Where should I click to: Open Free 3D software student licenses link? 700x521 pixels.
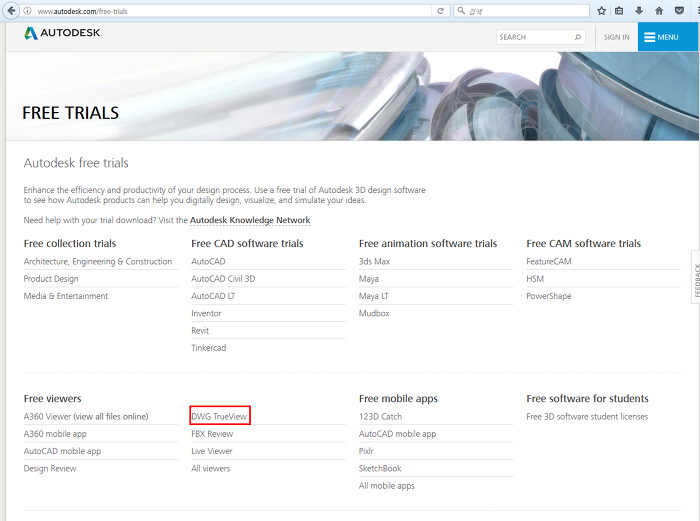point(587,417)
